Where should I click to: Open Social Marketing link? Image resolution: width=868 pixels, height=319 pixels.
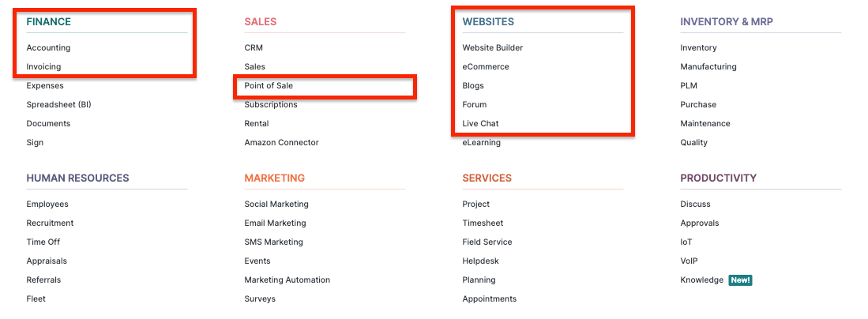(x=276, y=204)
